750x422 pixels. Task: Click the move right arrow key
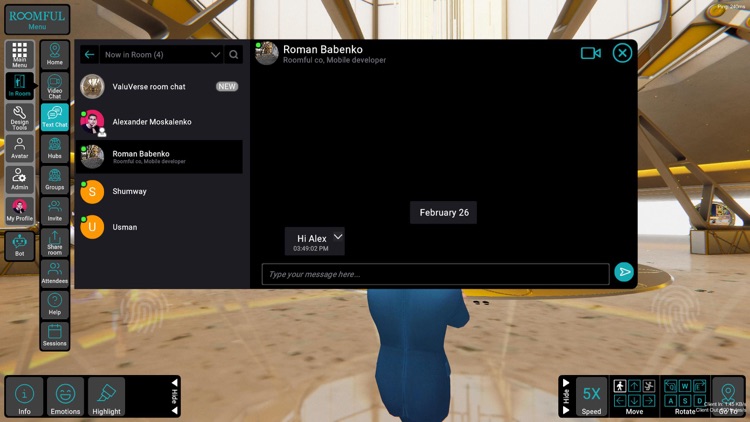pyautogui.click(x=649, y=400)
